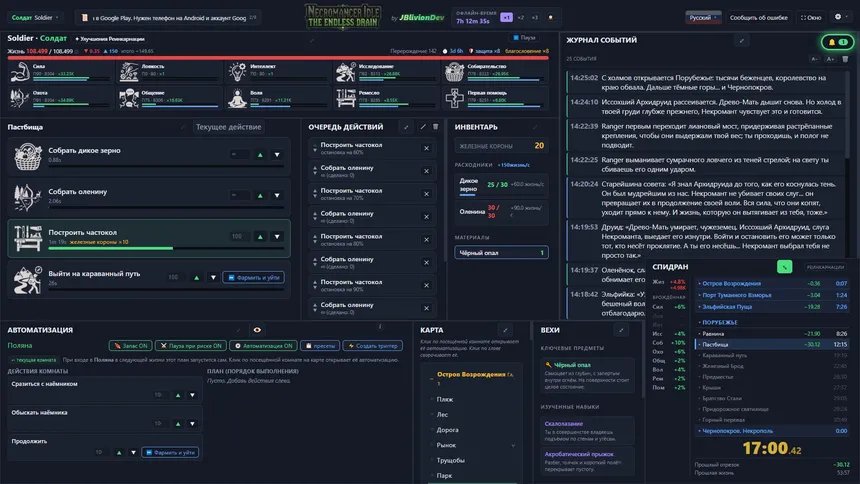
Task: Toggle Пауза при риске ON switch
Action: click(191, 346)
